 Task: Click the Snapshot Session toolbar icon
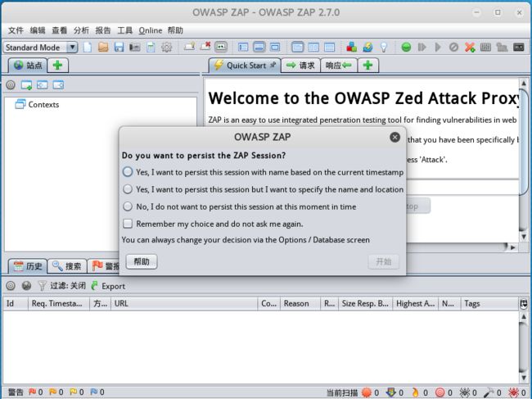click(x=135, y=48)
